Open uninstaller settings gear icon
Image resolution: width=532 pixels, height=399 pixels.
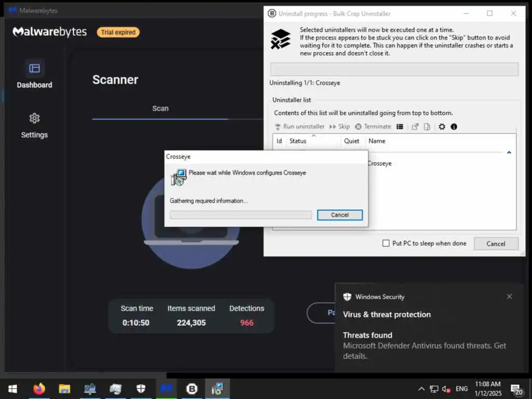click(442, 127)
